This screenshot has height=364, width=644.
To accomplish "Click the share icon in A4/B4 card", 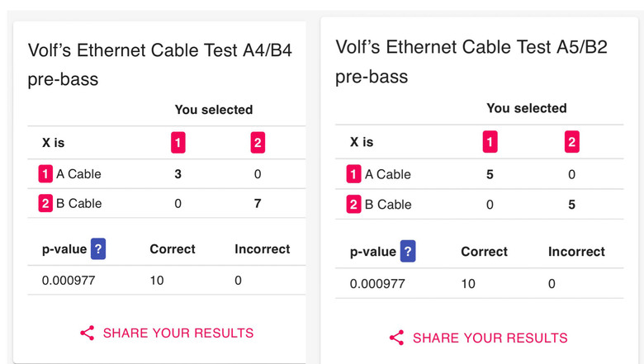I will click(x=87, y=333).
